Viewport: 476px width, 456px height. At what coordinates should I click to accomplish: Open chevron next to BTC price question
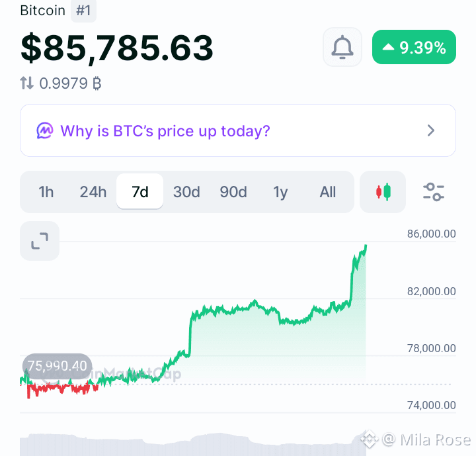(431, 131)
